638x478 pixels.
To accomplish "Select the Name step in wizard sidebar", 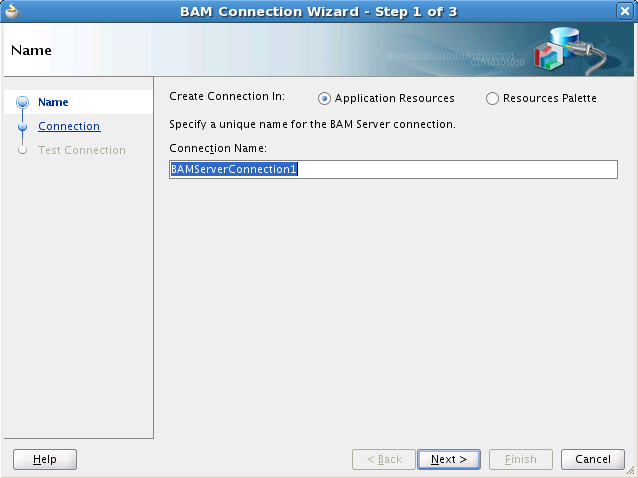I will click(53, 102).
